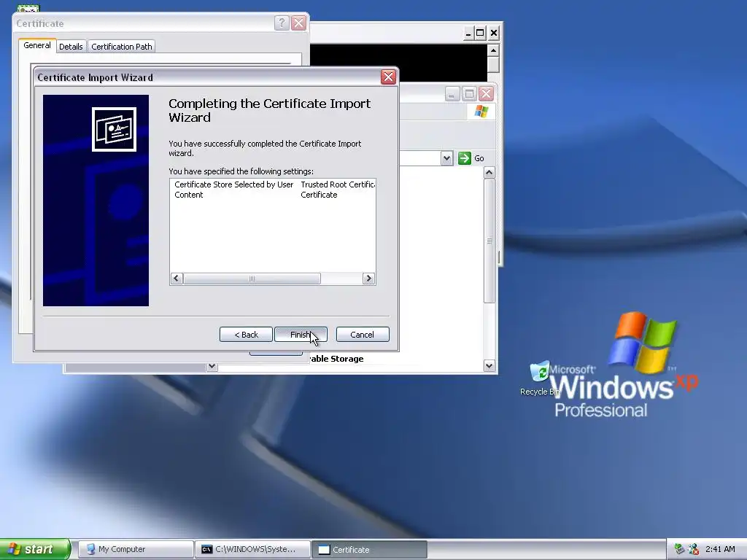Screen dimensions: 747x560
Task: Cancel the Certificate Import Wizard
Action: 363,335
